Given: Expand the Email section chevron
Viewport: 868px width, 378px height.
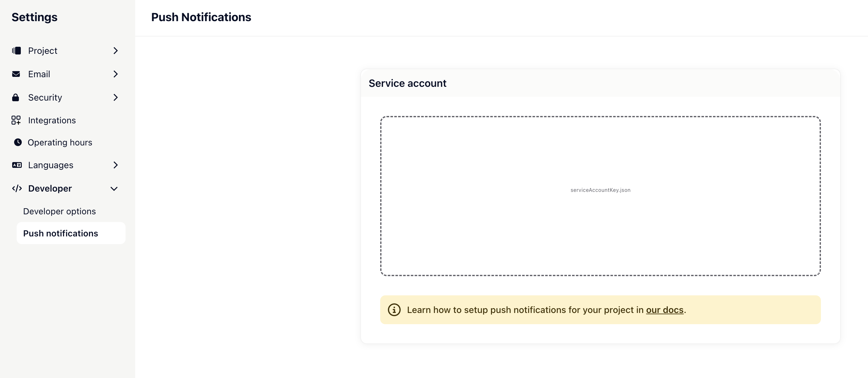Looking at the screenshot, I should pyautogui.click(x=116, y=74).
